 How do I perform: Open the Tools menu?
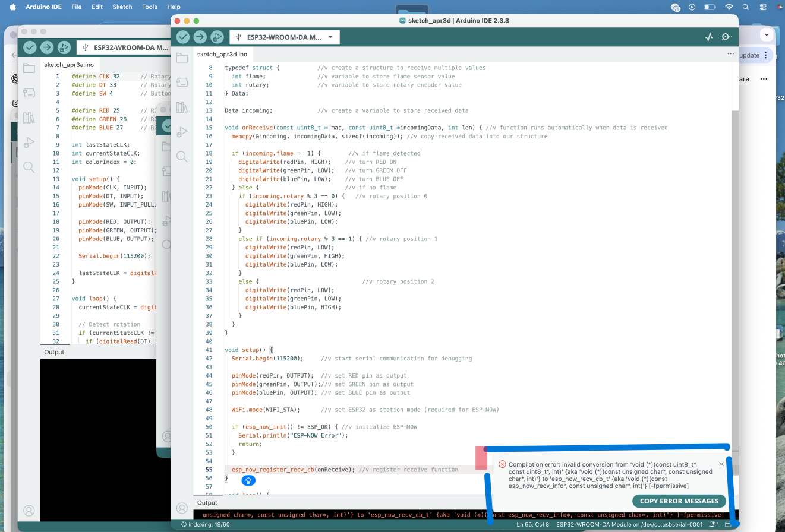150,7
